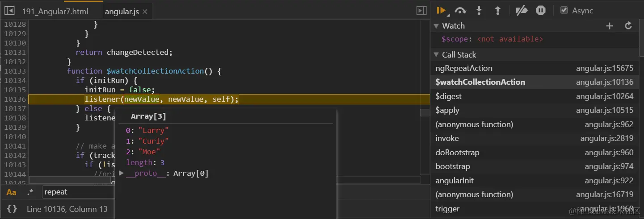Toggle regular expression search (.*)
The width and height of the screenshot is (644, 219).
coord(30,192)
